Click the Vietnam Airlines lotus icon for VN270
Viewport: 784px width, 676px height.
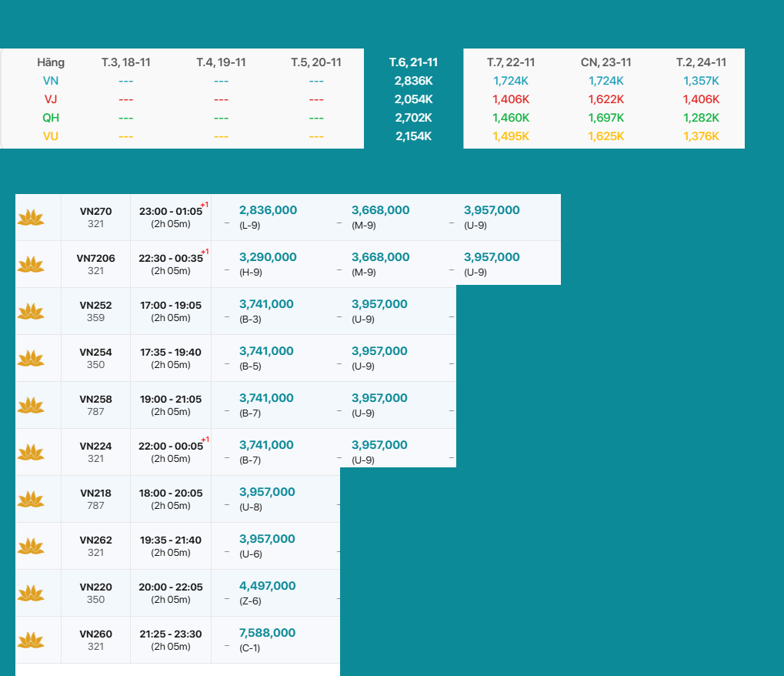(31, 218)
